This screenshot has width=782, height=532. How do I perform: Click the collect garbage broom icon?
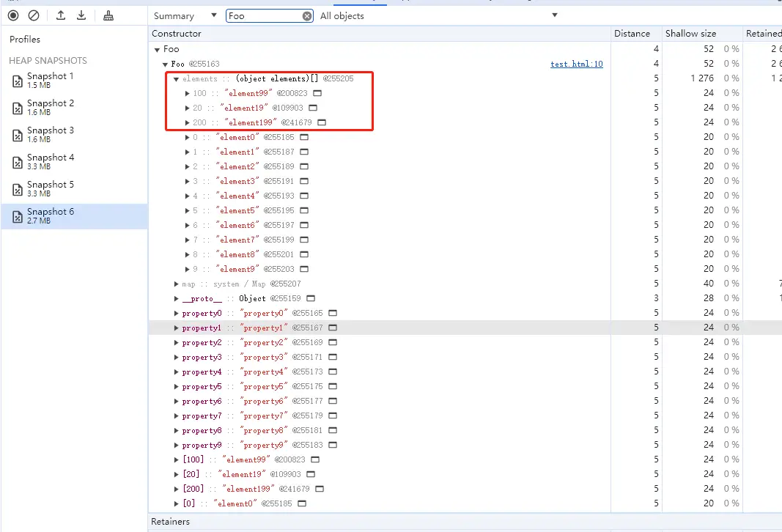click(x=108, y=15)
